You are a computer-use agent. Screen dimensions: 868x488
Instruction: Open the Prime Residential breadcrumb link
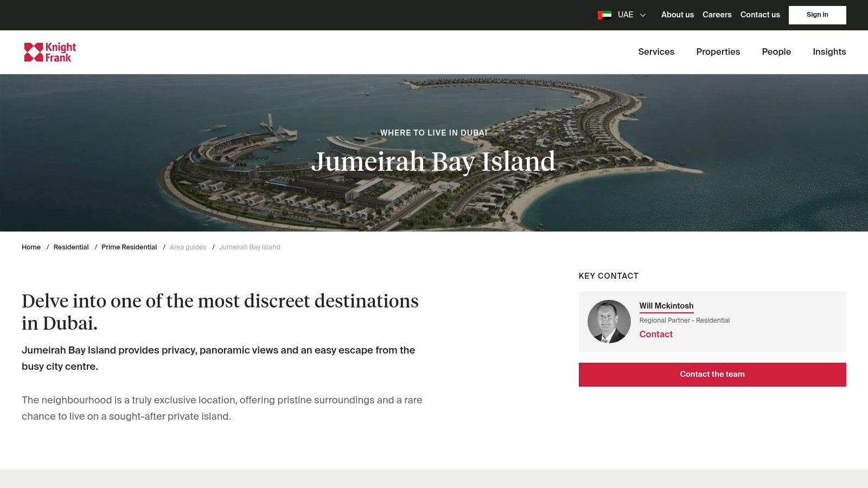[x=129, y=247]
